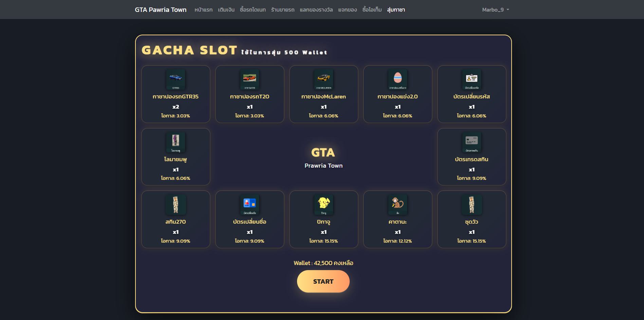Open the ซื้อไอเท็ม nav link
This screenshot has height=320, width=644.
point(372,10)
